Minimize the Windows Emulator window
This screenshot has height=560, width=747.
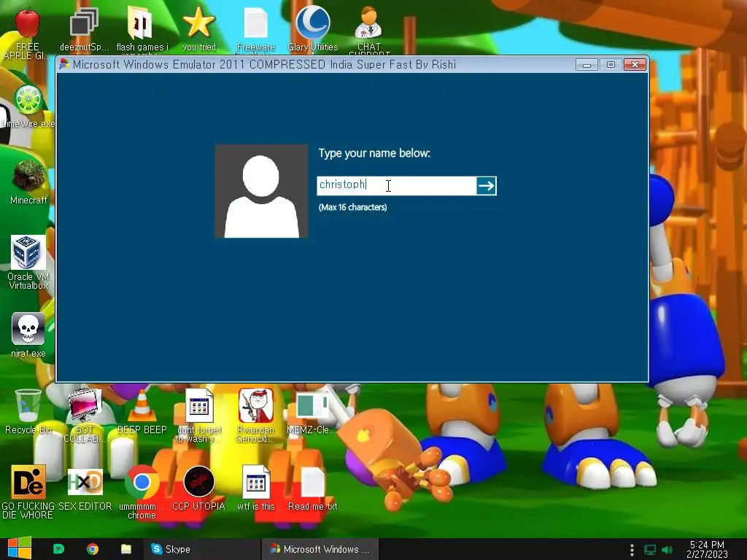pos(587,65)
